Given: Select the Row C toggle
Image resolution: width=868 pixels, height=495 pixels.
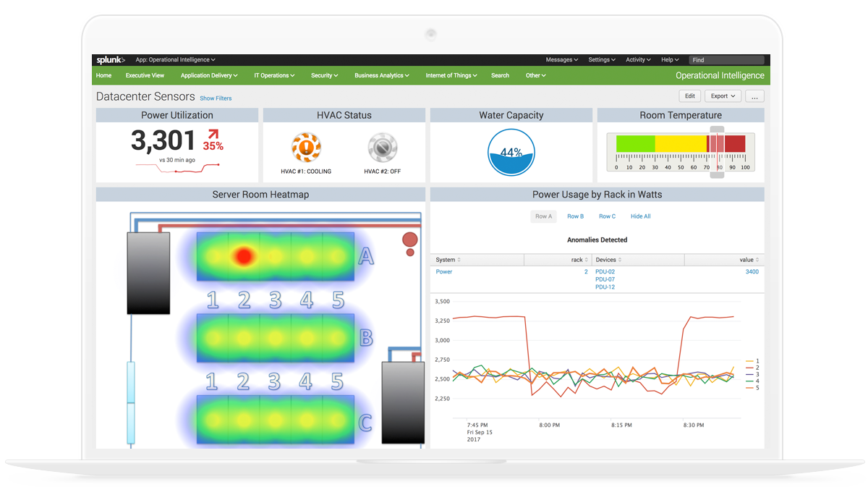Looking at the screenshot, I should coord(607,216).
